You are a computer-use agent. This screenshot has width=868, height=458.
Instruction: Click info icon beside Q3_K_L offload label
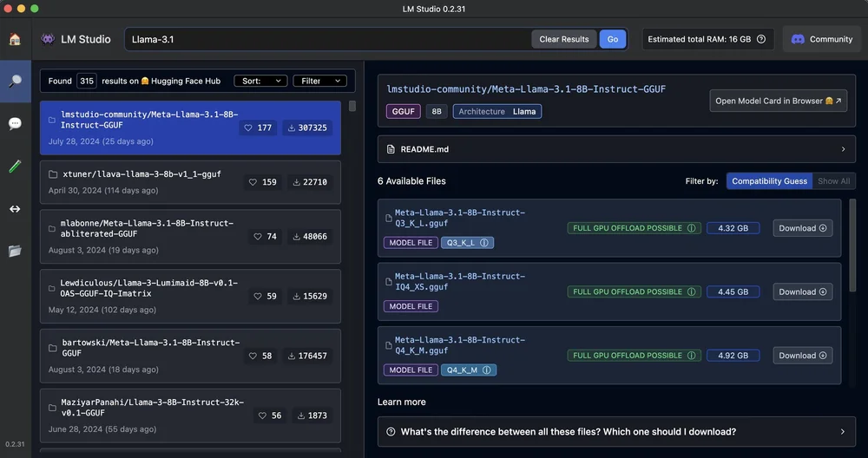click(x=692, y=228)
